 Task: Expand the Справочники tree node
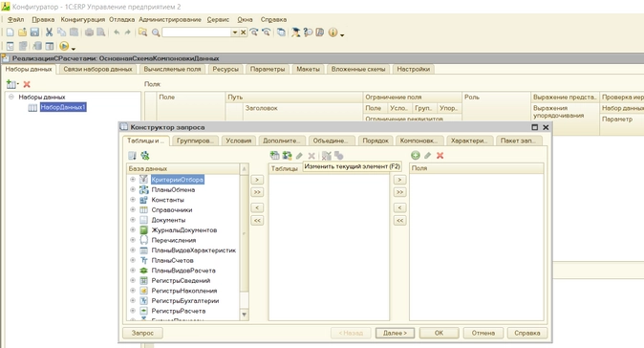pyautogui.click(x=133, y=209)
